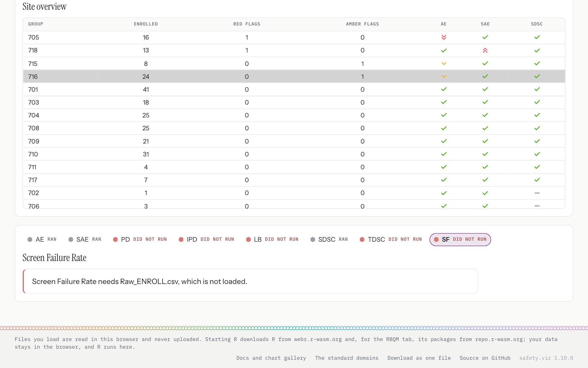Click the red hexagon icon beside PD tab
Viewport: 588px width, 368px height.
115,240
